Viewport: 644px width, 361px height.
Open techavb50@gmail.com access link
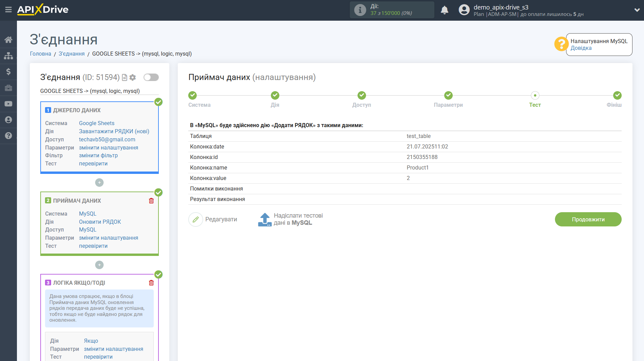(x=107, y=139)
